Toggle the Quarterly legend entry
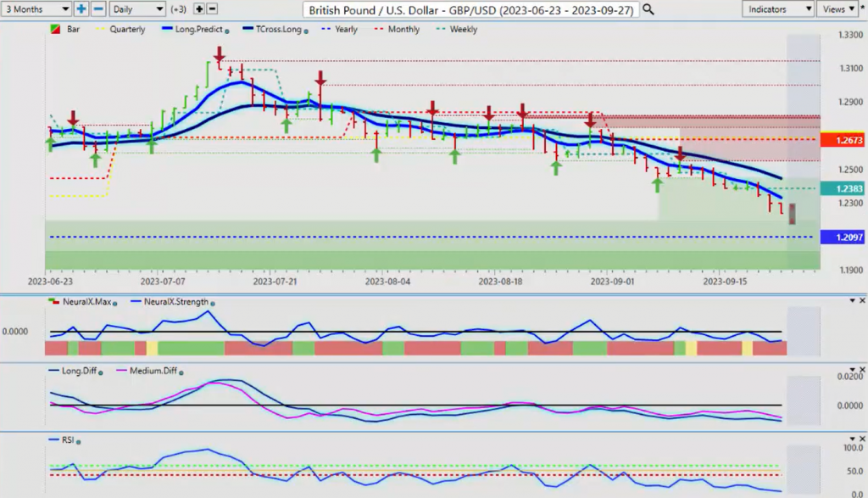 pyautogui.click(x=120, y=30)
